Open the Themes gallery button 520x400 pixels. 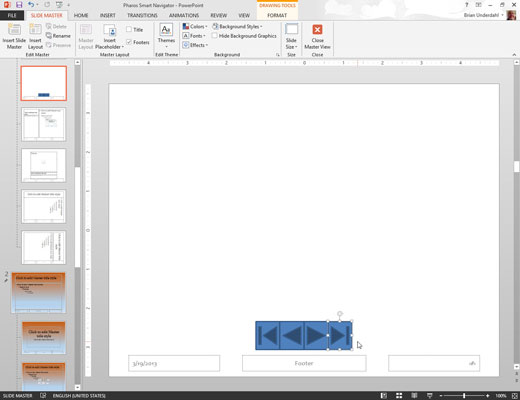[x=166, y=36]
